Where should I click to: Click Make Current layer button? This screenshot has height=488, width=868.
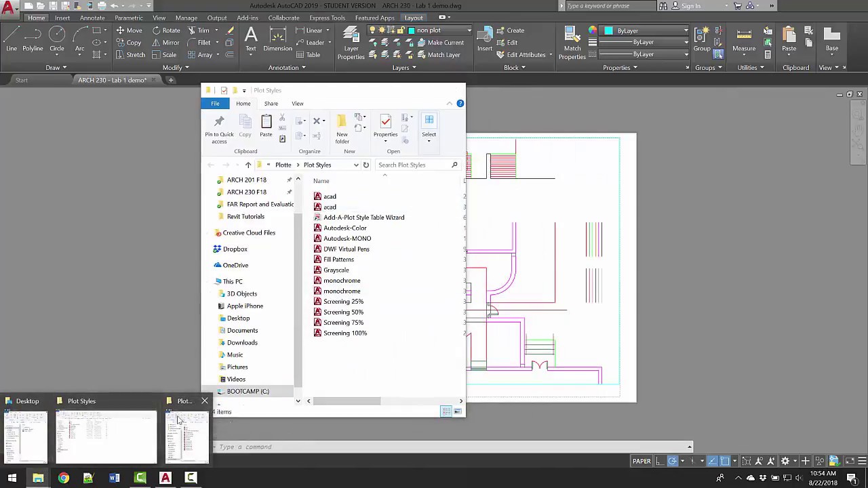click(x=439, y=43)
